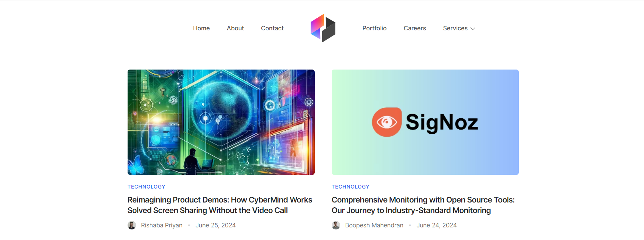Screen dimensions: 644x240
Task: Click author name Boopesh Mahendran
Action: pos(374,225)
